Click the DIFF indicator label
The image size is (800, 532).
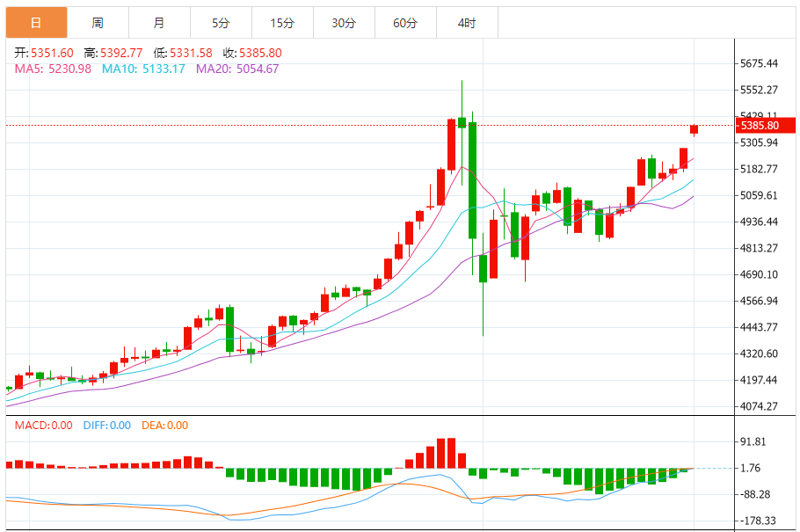tap(106, 426)
